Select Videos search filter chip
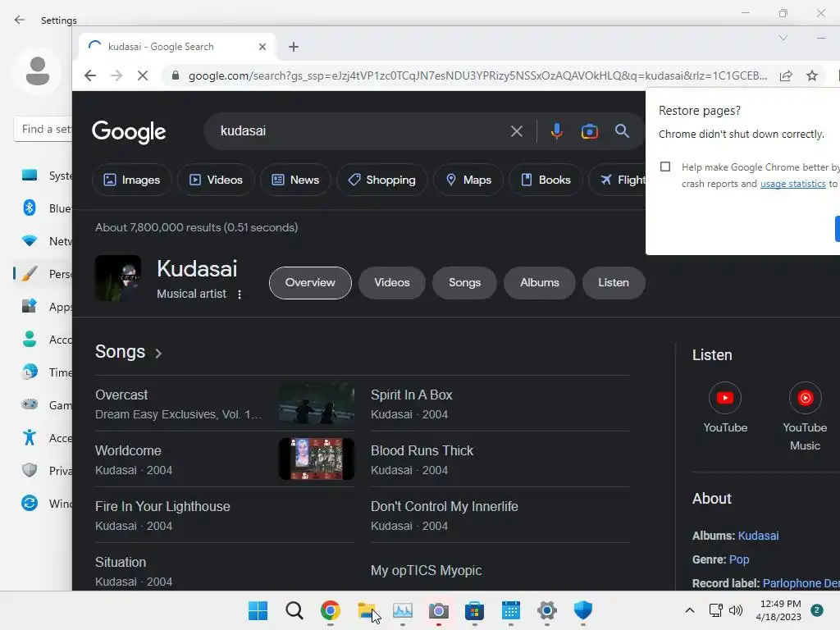840x630 pixels. tap(216, 180)
